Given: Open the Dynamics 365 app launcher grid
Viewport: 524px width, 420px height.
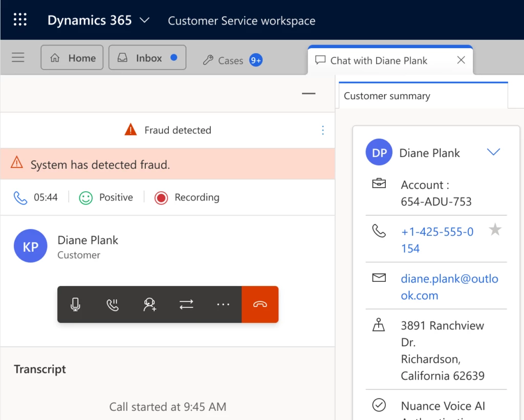Looking at the screenshot, I should [x=19, y=19].
